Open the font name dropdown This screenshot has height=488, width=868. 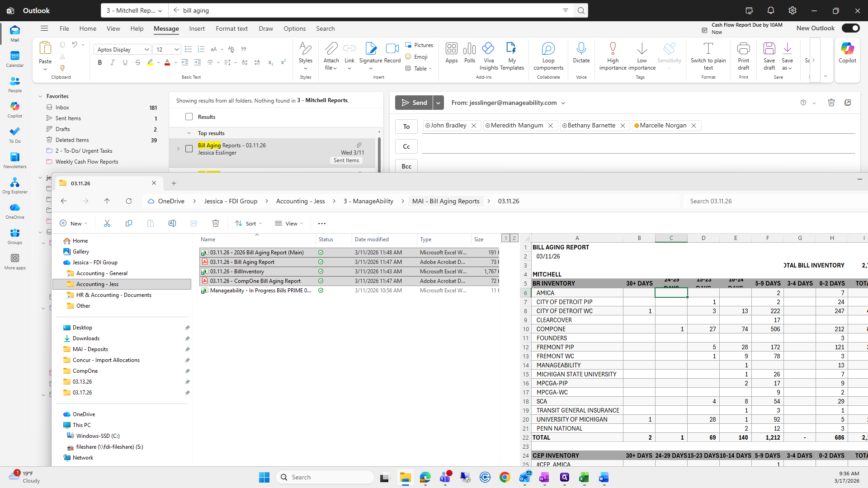point(146,49)
